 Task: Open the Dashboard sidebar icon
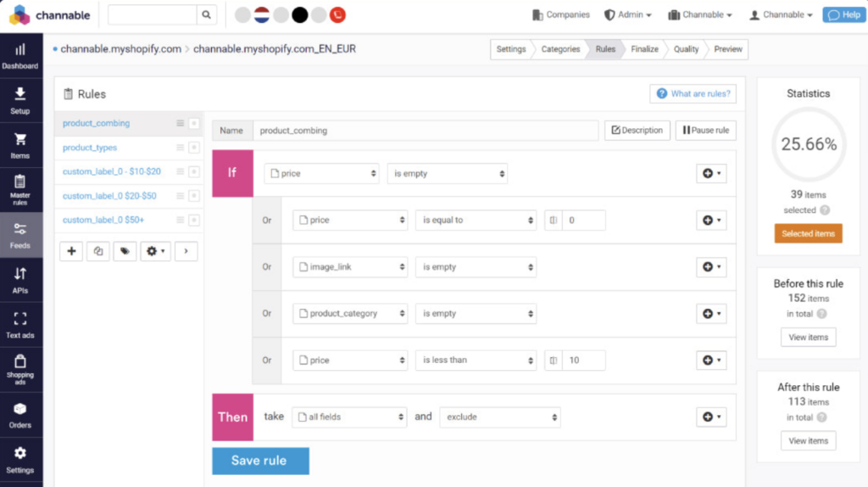click(20, 56)
